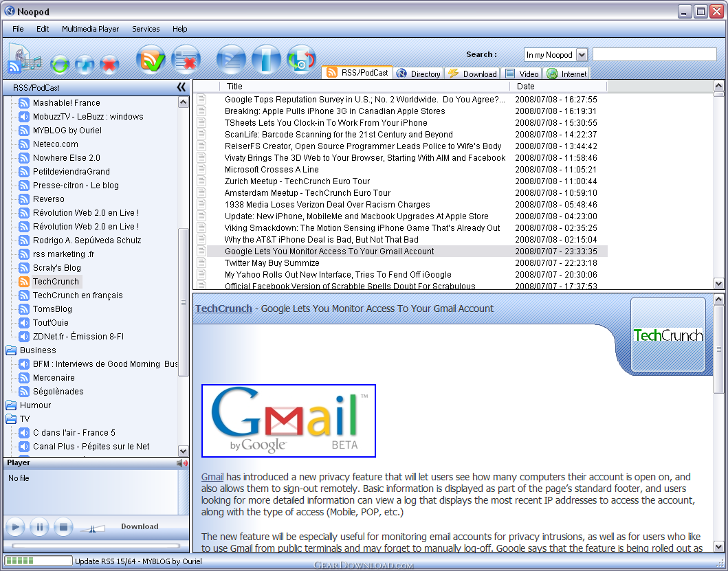Click the blue vertical layout toolbar icon
The height and width of the screenshot is (571, 728).
[266, 59]
